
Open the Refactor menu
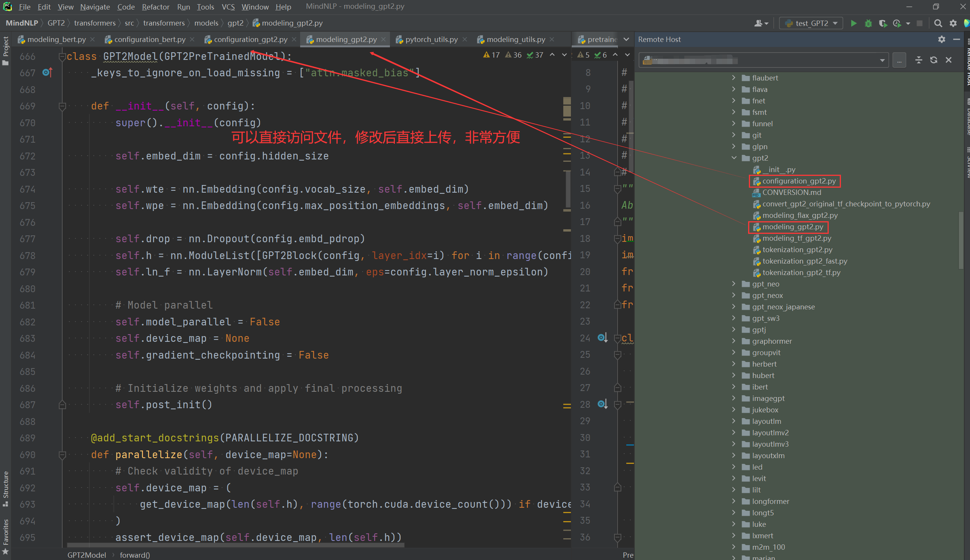pyautogui.click(x=155, y=7)
